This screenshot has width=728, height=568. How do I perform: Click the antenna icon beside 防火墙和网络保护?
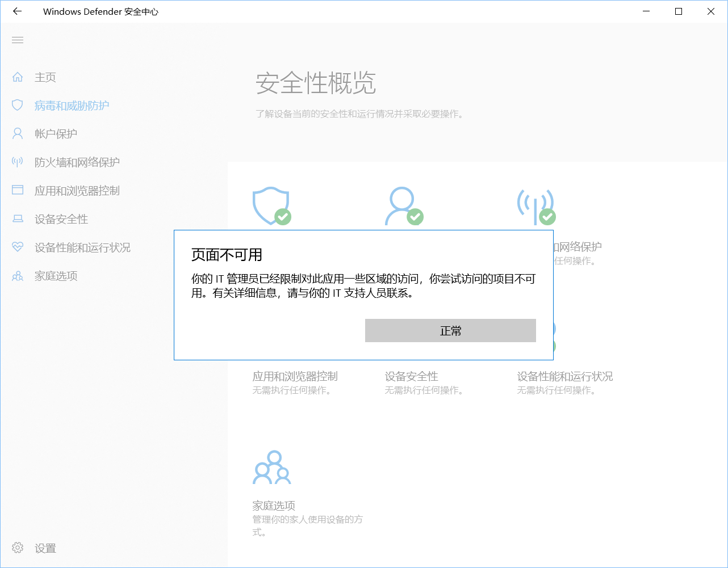18,162
